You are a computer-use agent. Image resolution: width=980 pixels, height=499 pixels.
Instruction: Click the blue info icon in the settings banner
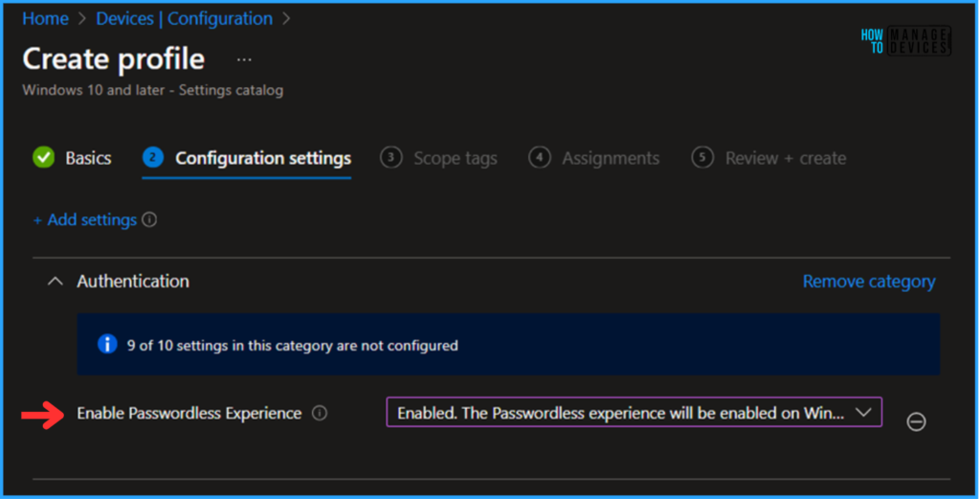[x=107, y=345]
